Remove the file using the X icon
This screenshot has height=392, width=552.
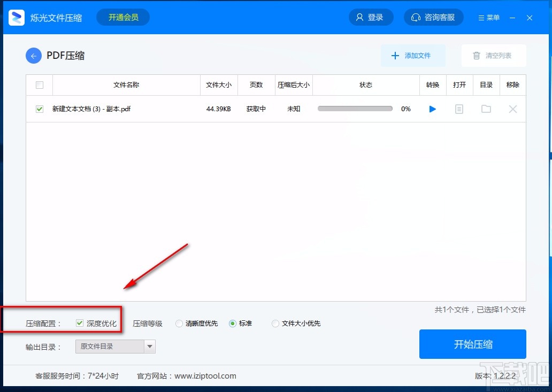click(x=513, y=109)
